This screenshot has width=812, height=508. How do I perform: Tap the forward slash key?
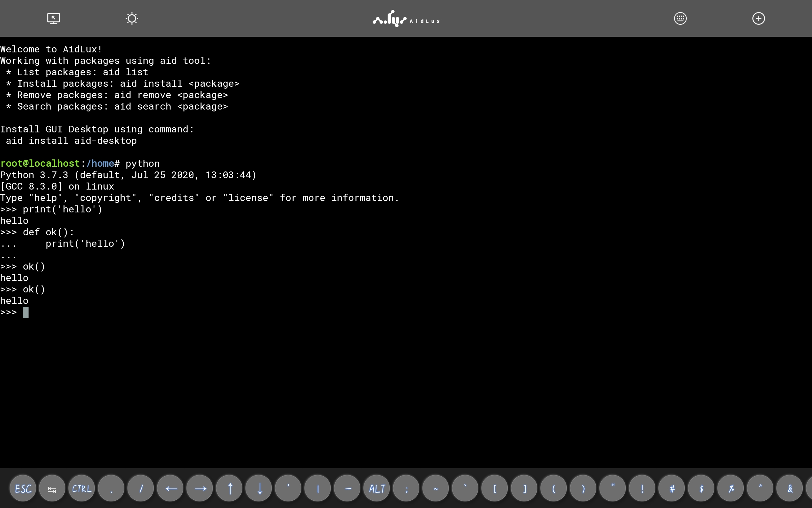tap(141, 488)
